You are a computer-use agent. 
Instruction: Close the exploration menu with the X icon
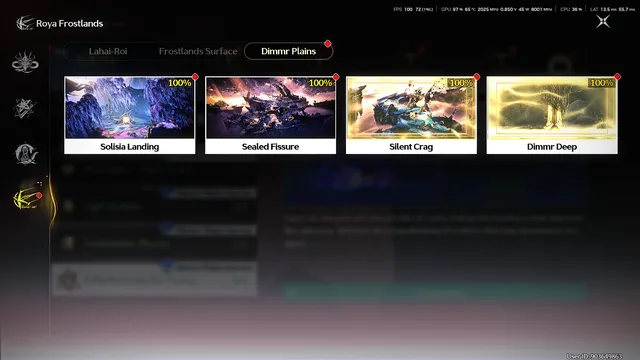pos(603,21)
